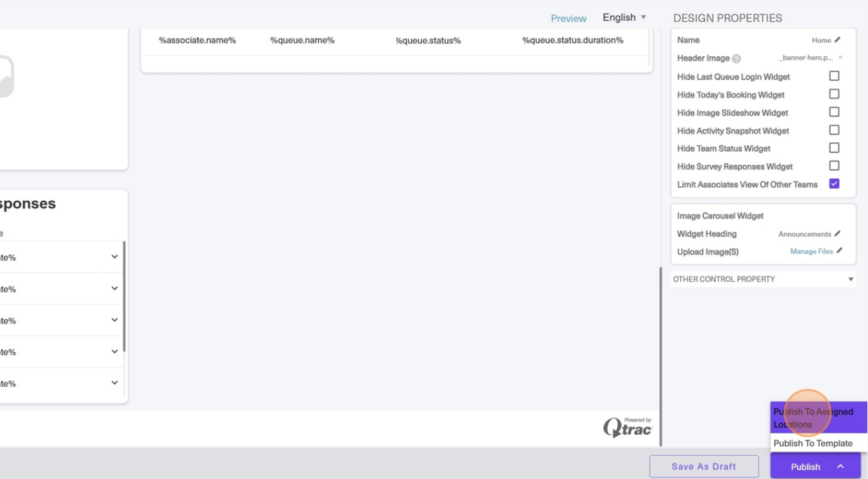Check Hide Team Status Widget
Image resolution: width=868 pixels, height=479 pixels.
[x=834, y=147]
